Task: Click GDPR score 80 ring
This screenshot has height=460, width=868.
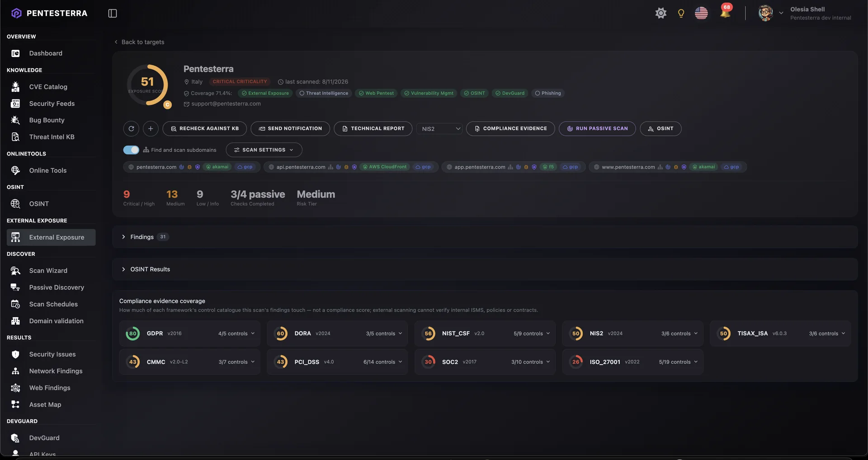Action: tap(132, 334)
